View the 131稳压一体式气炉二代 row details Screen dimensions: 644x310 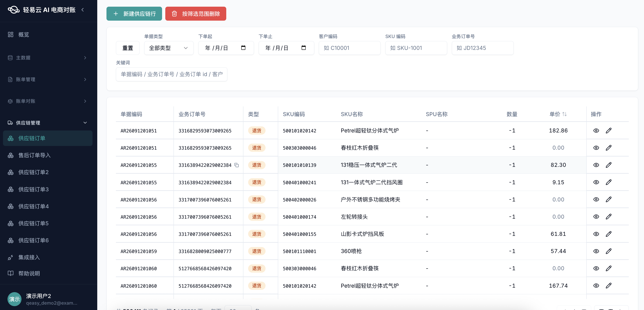click(596, 165)
